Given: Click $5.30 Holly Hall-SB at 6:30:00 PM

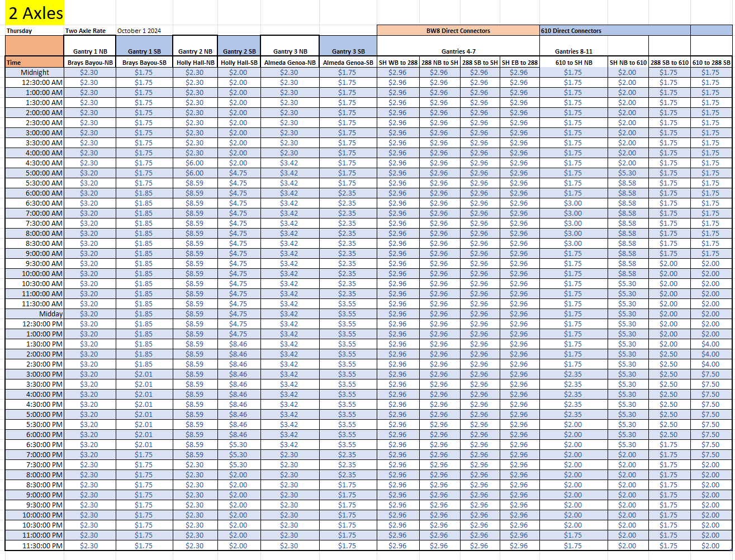Looking at the screenshot, I should [239, 445].
